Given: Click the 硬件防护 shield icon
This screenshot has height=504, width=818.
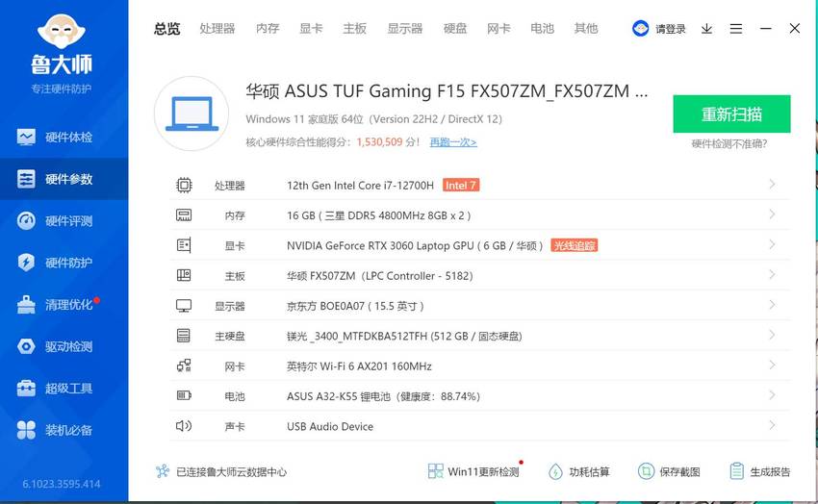Looking at the screenshot, I should [x=26, y=263].
